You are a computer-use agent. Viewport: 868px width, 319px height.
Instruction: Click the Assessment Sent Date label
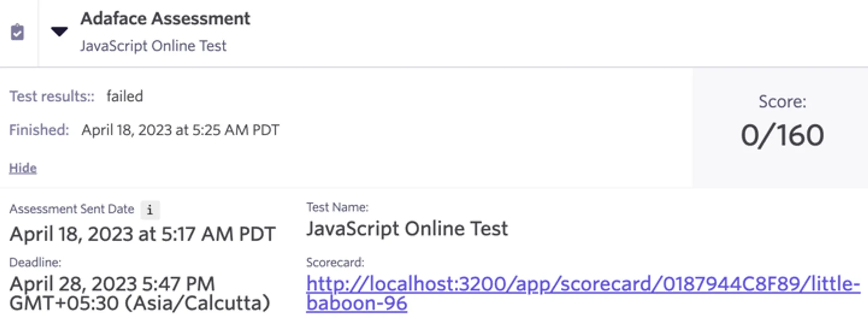pos(72,209)
